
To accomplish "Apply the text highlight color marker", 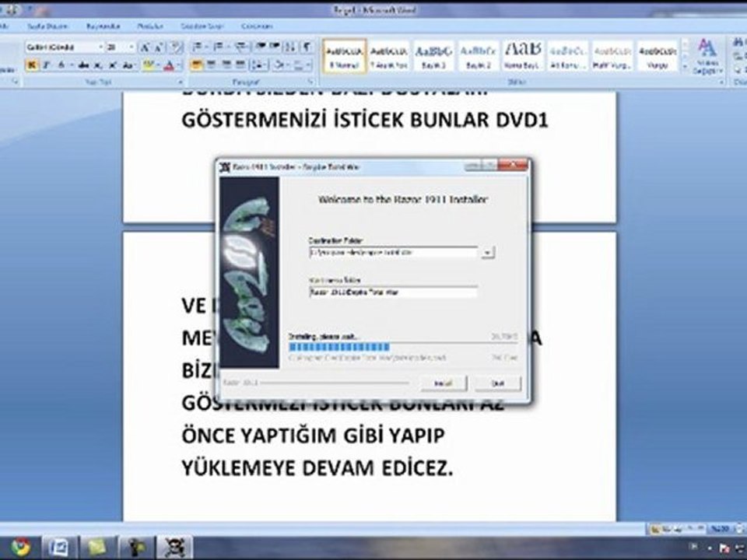I will point(148,65).
